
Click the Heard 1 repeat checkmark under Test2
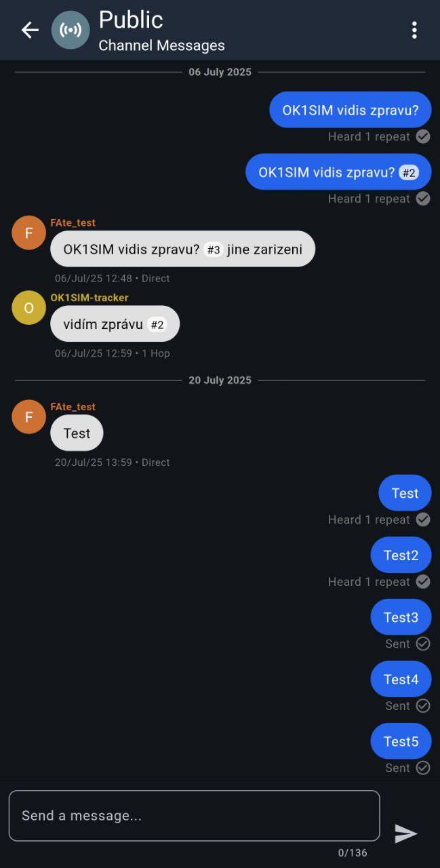423,582
